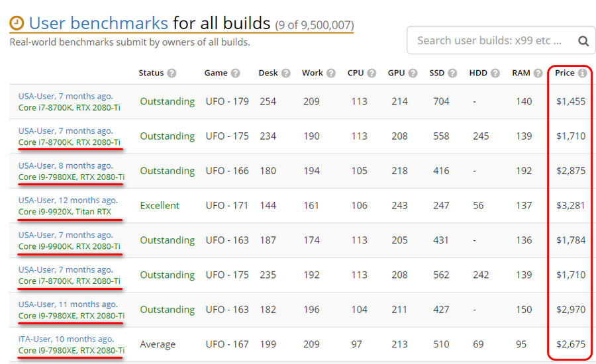Click the HDD score 69
This screenshot has width=596, height=364.
coord(478,344)
